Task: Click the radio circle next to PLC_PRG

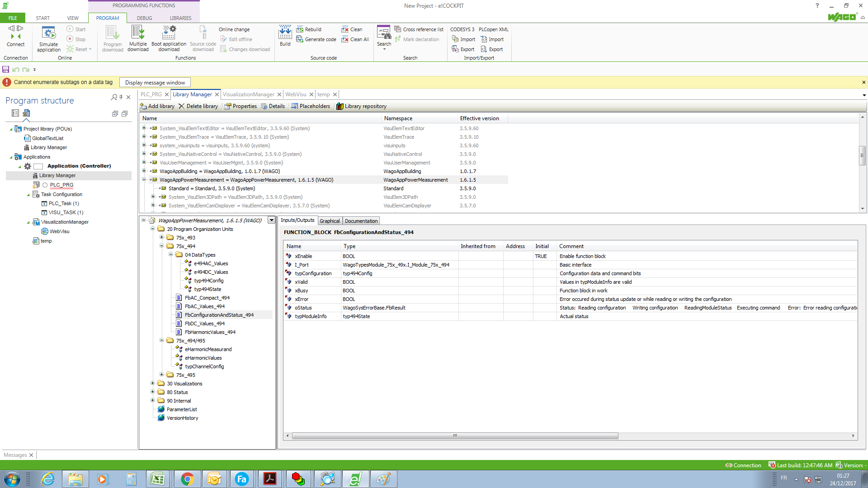Action: [45, 185]
